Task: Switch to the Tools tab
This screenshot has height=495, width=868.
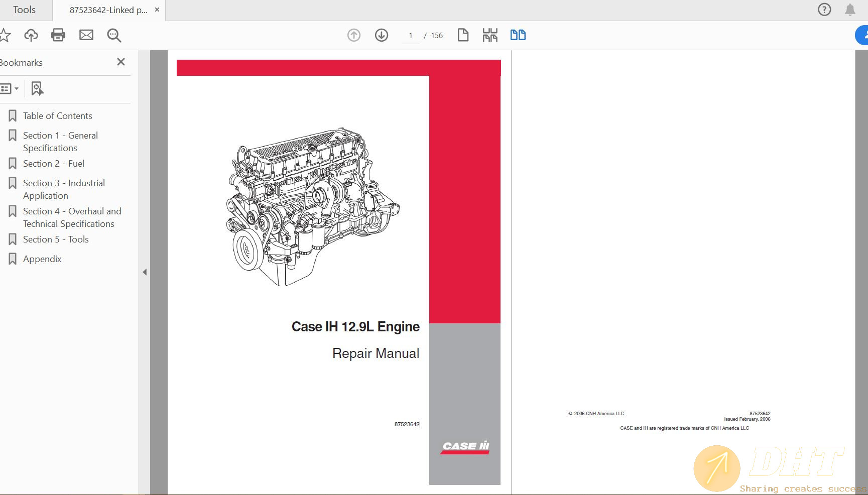Action: point(24,10)
